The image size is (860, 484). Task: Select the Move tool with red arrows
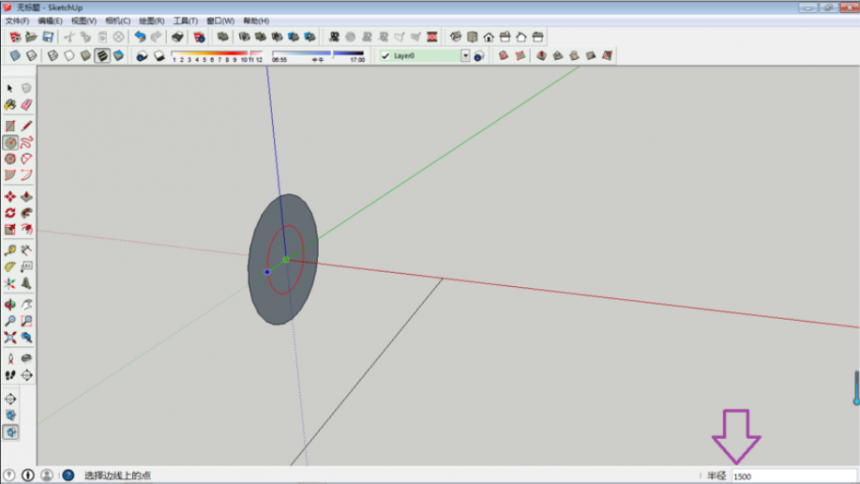[10, 196]
